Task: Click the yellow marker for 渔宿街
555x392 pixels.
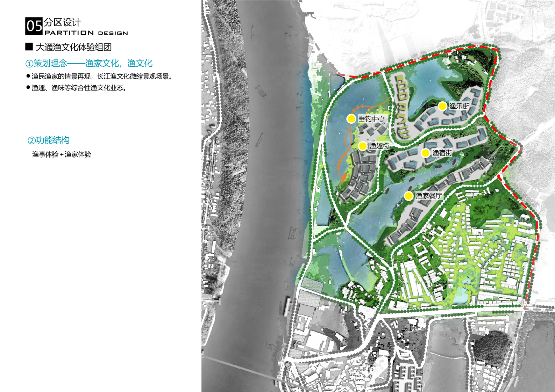Action: click(x=425, y=153)
